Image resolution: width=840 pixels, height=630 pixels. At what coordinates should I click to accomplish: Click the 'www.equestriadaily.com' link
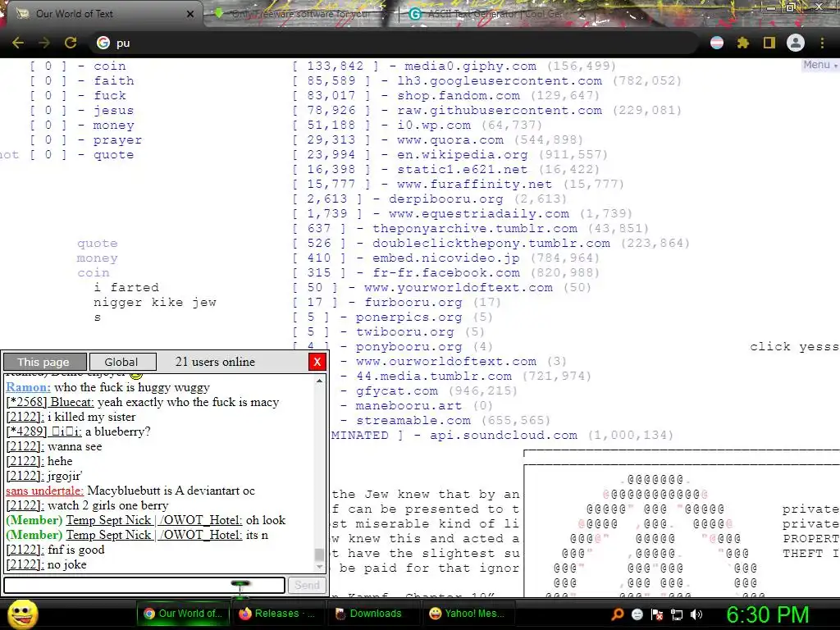tap(478, 213)
